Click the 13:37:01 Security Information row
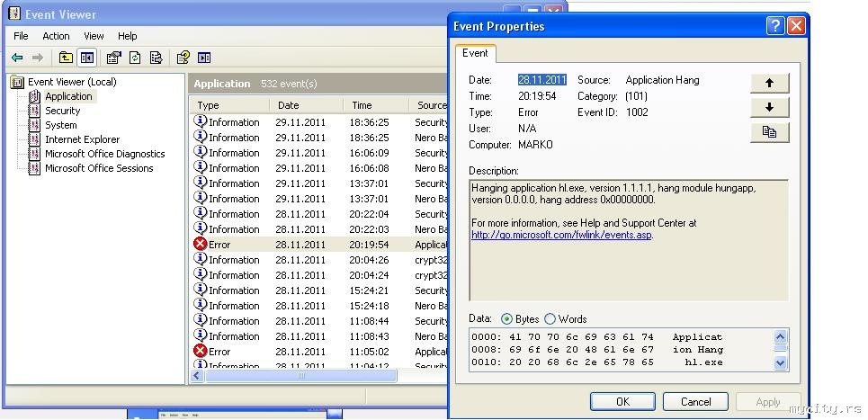This screenshot has height=420, width=868. click(319, 183)
